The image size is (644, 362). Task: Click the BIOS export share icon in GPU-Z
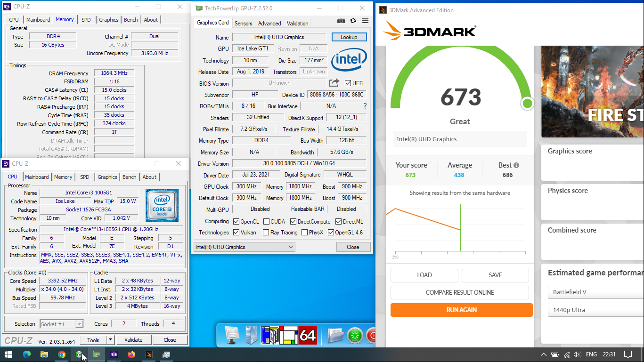(x=334, y=83)
